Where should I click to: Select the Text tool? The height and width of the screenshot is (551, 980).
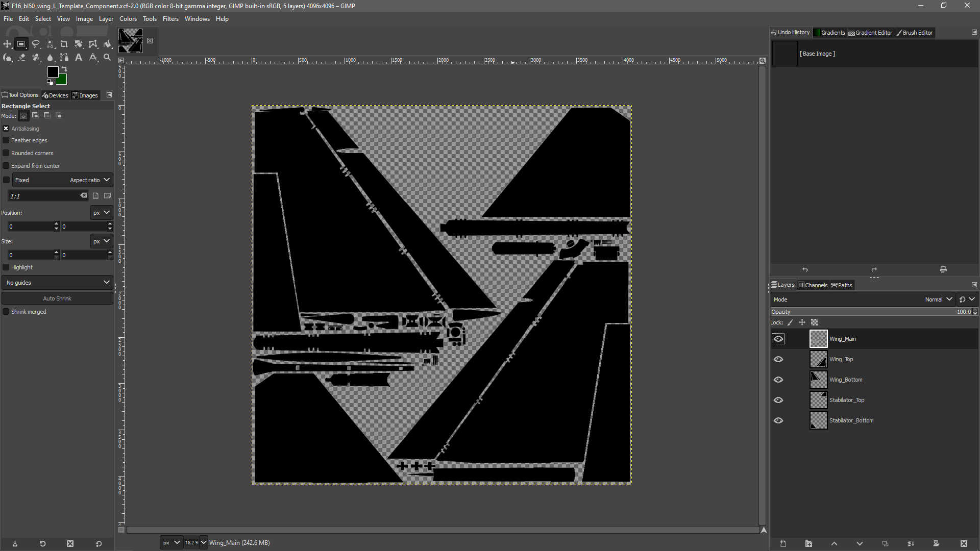[x=79, y=58]
